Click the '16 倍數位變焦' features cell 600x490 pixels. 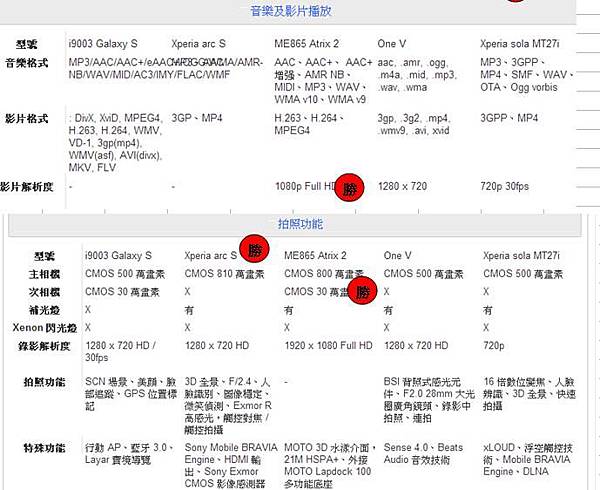(x=529, y=394)
